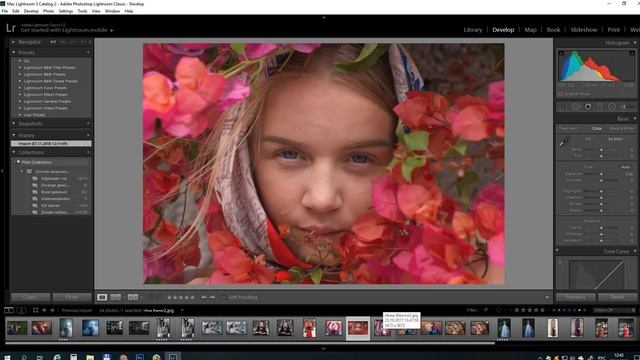Toggle the Original Photo checkbox
The image size is (640, 360).
pos(560,94)
